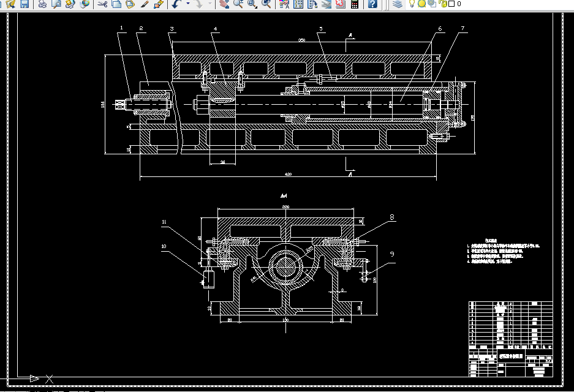Open DesignCenter
The width and height of the screenshot is (574, 392).
pyautogui.click(x=298, y=4)
